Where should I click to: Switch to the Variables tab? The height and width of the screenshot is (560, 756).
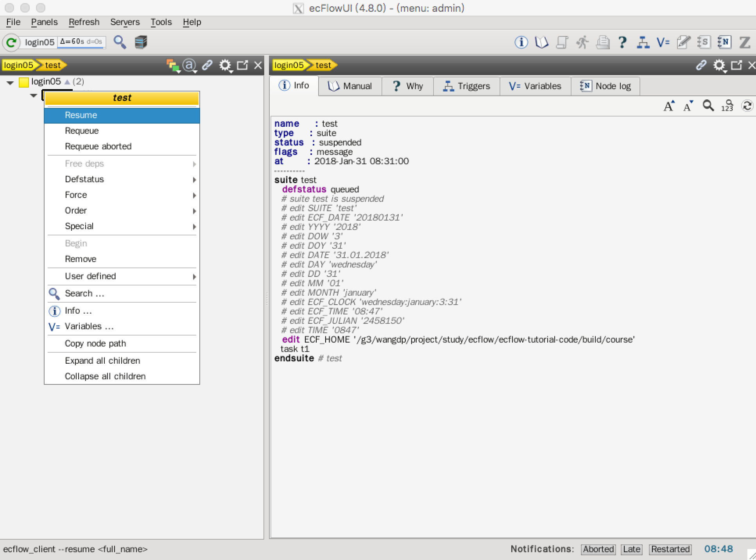coord(535,86)
